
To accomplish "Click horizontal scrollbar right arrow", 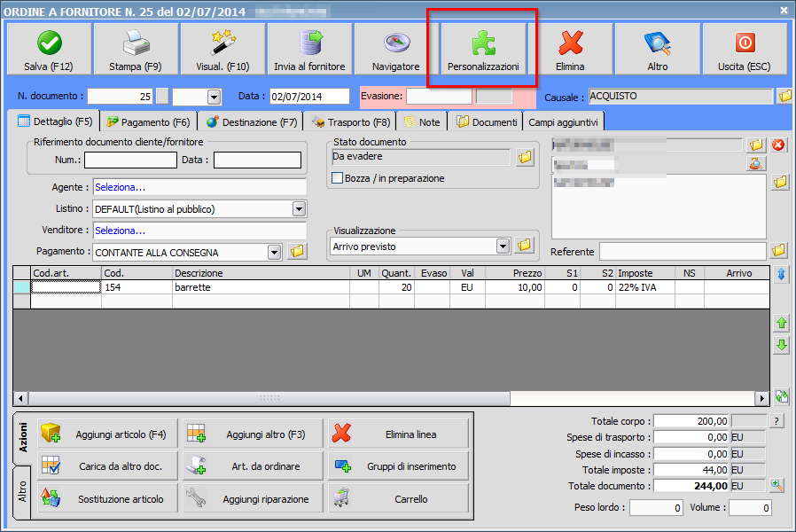I will point(761,398).
